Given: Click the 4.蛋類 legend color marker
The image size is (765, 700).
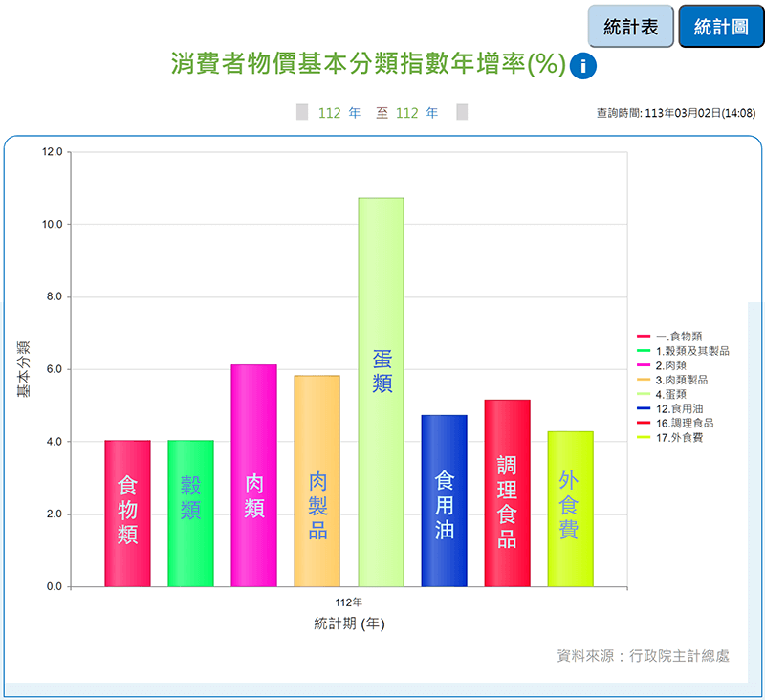Looking at the screenshot, I should pyautogui.click(x=644, y=394).
